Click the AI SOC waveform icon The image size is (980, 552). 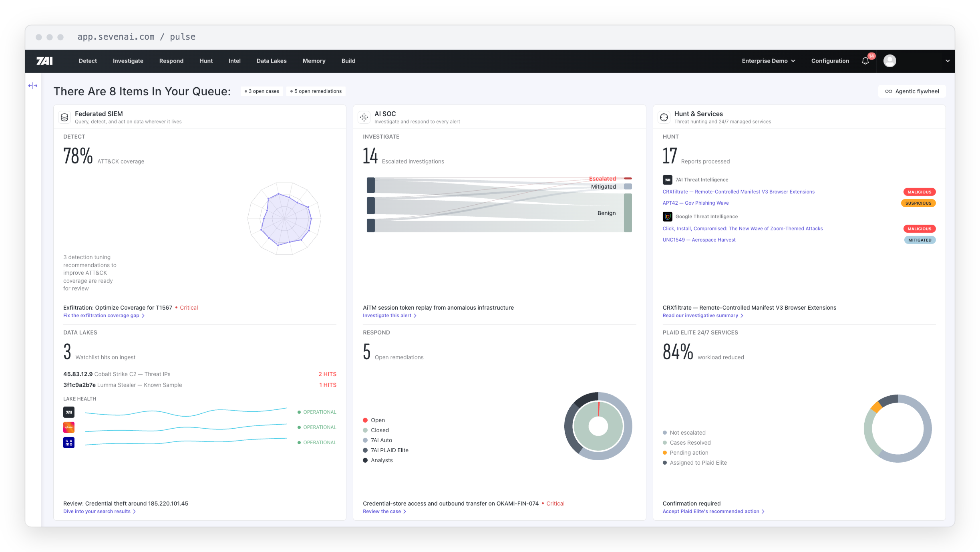click(364, 117)
